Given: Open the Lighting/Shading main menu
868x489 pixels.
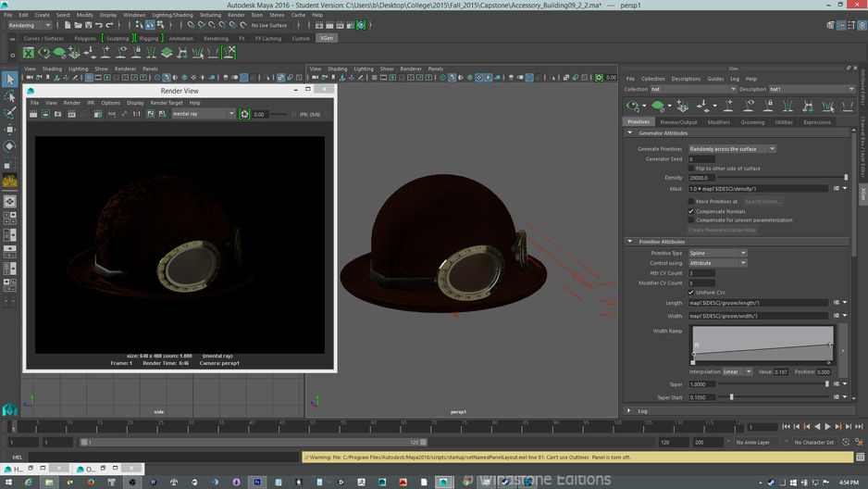Looking at the screenshot, I should pyautogui.click(x=172, y=15).
